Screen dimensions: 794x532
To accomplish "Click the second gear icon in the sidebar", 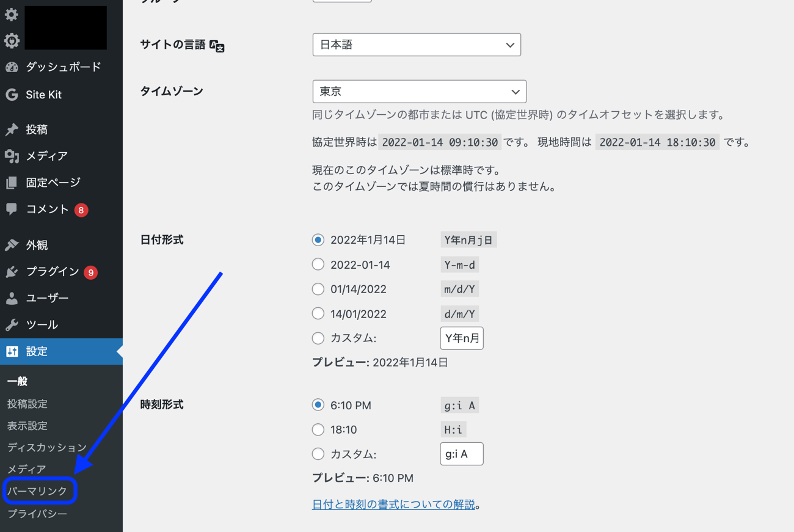I will [x=12, y=41].
